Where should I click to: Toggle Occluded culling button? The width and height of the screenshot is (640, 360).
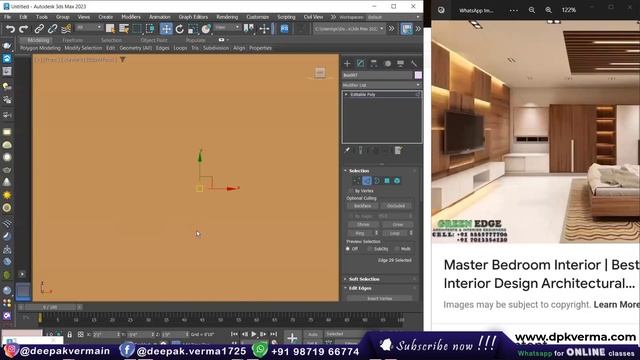pyautogui.click(x=396, y=206)
